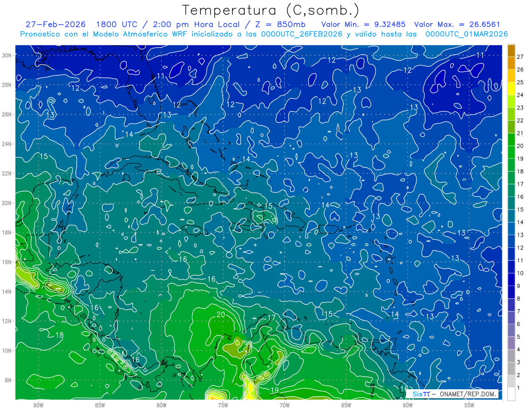The height and width of the screenshot is (411, 532).
Task: Click the color scale label 23
Action: click(520, 108)
